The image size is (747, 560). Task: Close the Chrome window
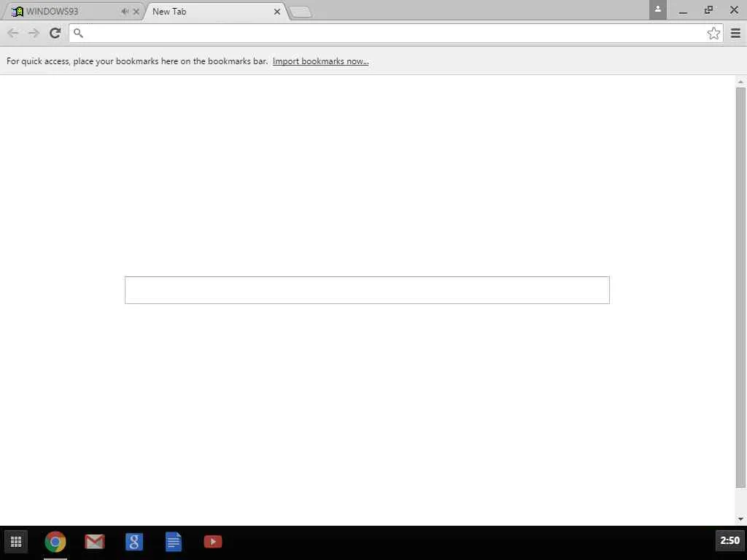(x=734, y=9)
